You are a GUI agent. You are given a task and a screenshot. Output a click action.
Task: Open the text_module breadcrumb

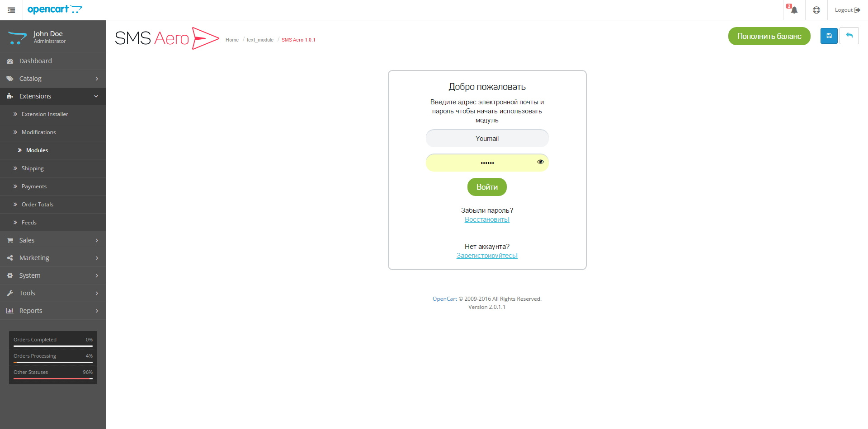point(260,40)
